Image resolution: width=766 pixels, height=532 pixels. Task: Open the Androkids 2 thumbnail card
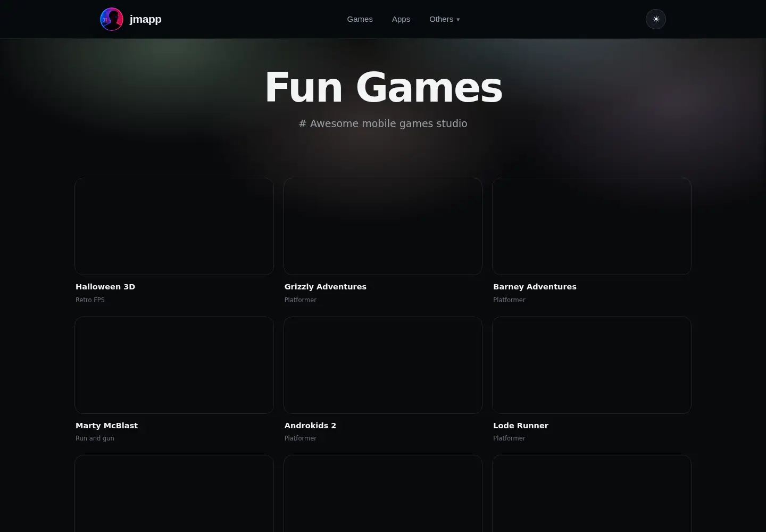(x=383, y=365)
